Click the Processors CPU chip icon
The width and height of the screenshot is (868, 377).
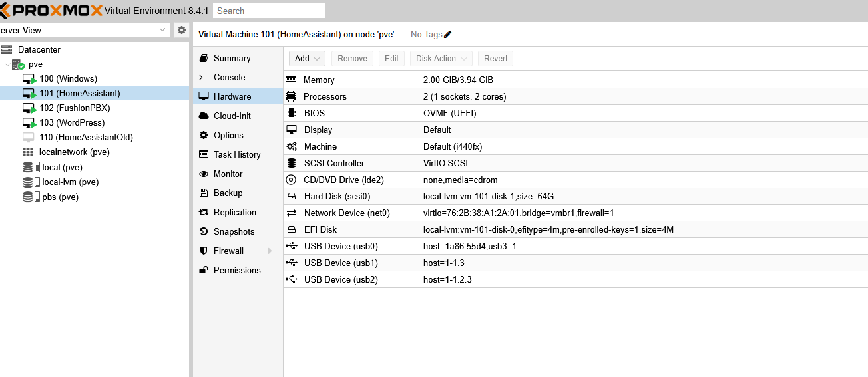coord(291,96)
